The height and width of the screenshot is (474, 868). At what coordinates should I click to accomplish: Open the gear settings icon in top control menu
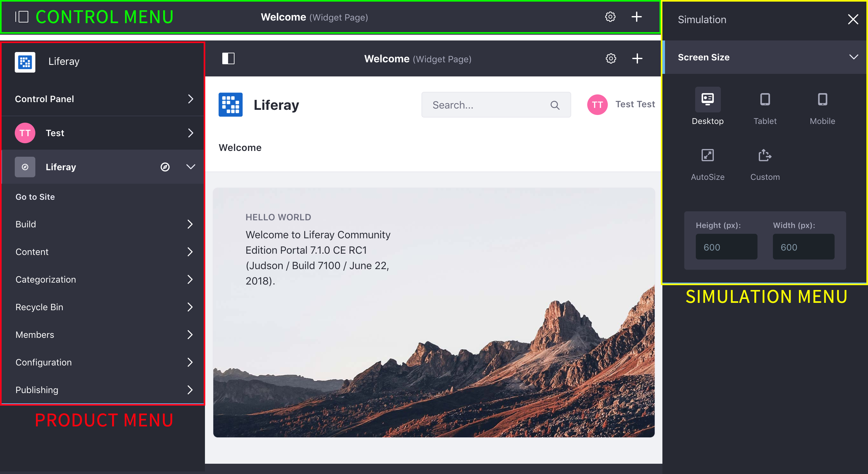click(x=610, y=17)
